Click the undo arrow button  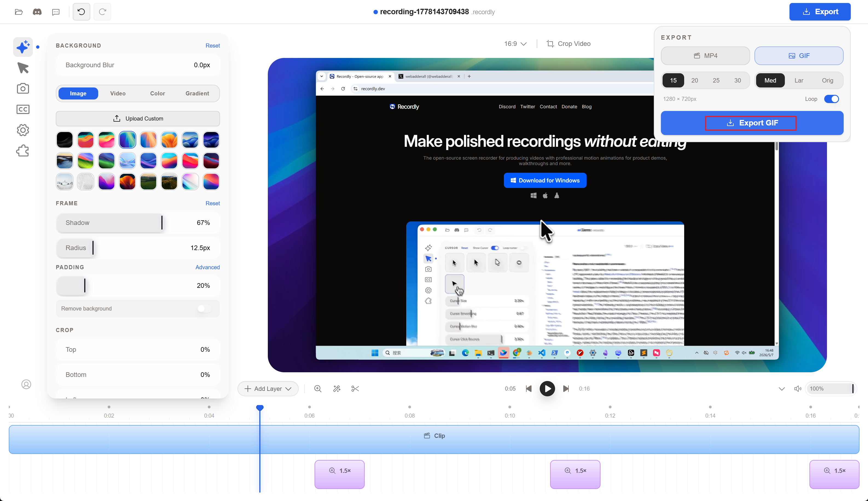click(x=81, y=12)
